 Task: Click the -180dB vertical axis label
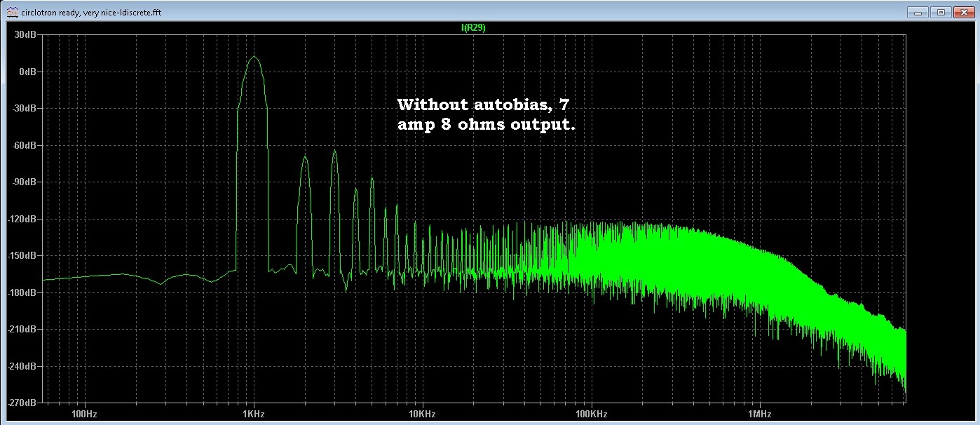pos(21,292)
